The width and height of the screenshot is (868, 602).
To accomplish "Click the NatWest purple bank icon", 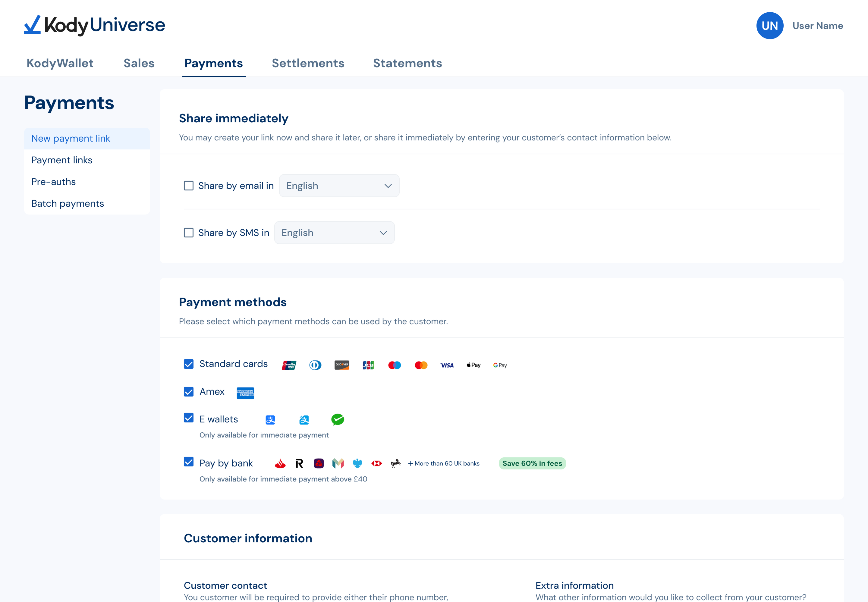I will tap(319, 464).
